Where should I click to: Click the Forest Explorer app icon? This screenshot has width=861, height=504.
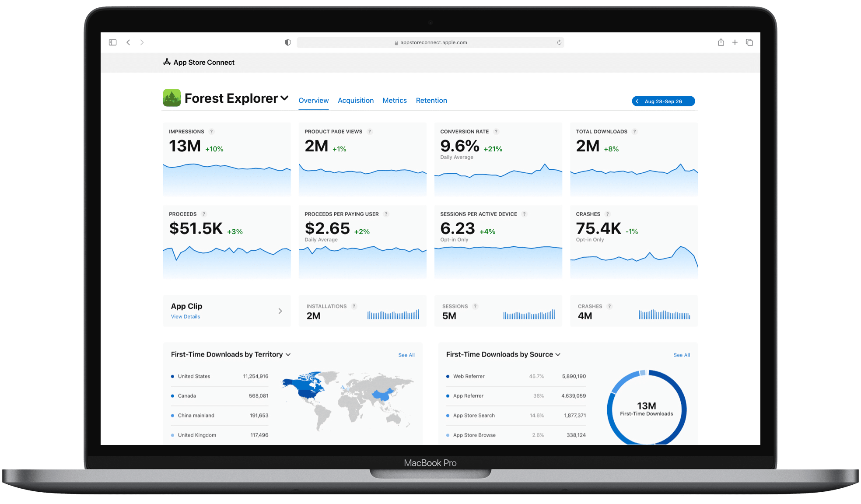click(172, 98)
